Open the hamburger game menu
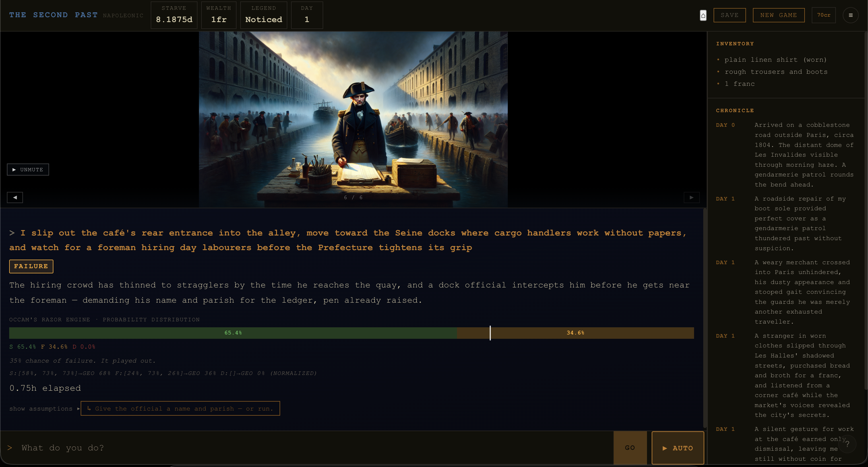Screen dimensions: 868x467 pyautogui.click(x=850, y=15)
